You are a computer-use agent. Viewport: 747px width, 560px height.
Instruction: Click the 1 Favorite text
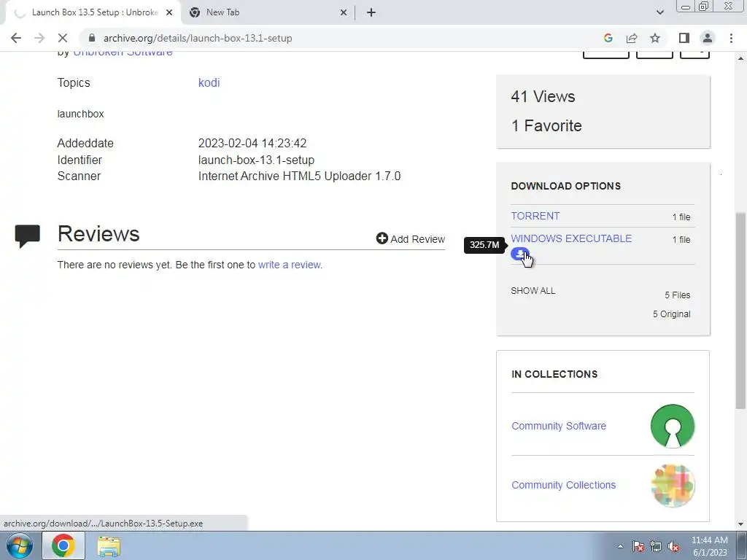(x=546, y=125)
